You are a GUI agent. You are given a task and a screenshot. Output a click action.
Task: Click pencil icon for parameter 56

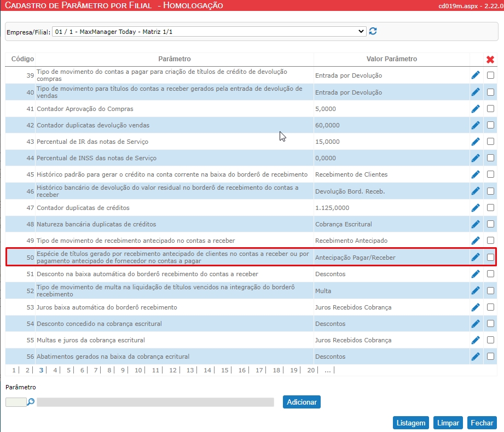coord(476,357)
